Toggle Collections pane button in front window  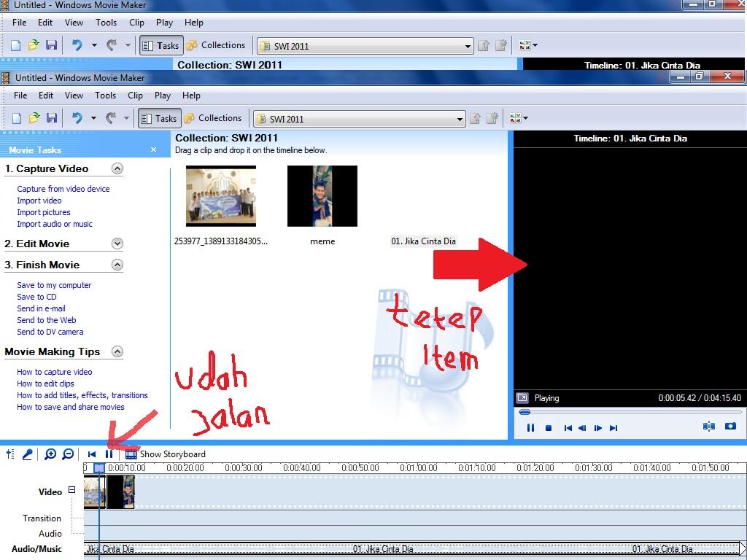click(213, 118)
